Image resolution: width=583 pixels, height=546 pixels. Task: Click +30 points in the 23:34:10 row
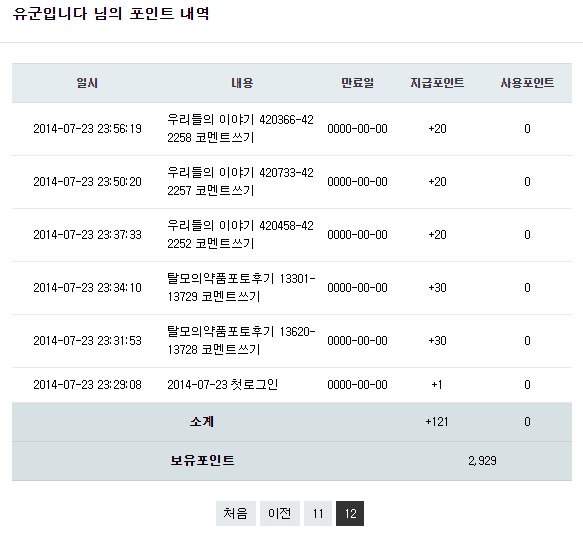point(437,288)
